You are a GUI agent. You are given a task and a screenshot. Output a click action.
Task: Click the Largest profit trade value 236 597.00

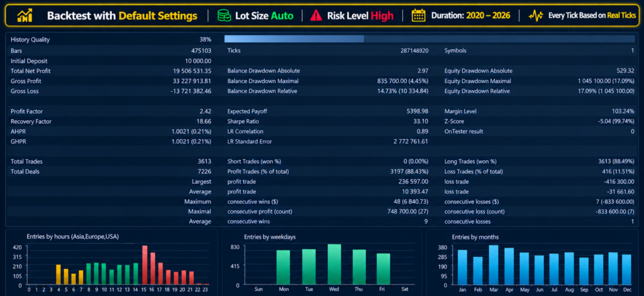[413, 182]
